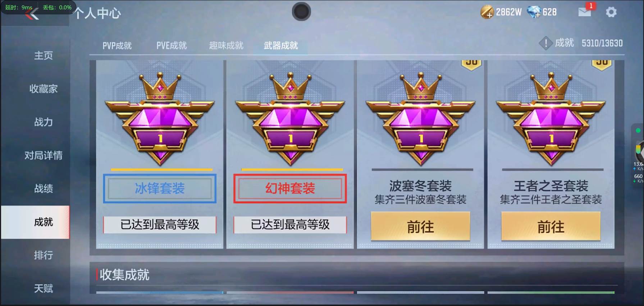This screenshot has height=306, width=644.
Task: Open 主页 in the sidebar
Action: pos(44,55)
